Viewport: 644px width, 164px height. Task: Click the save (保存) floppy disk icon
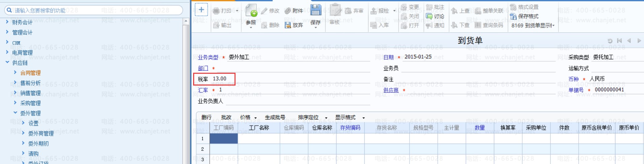[x=315, y=10]
